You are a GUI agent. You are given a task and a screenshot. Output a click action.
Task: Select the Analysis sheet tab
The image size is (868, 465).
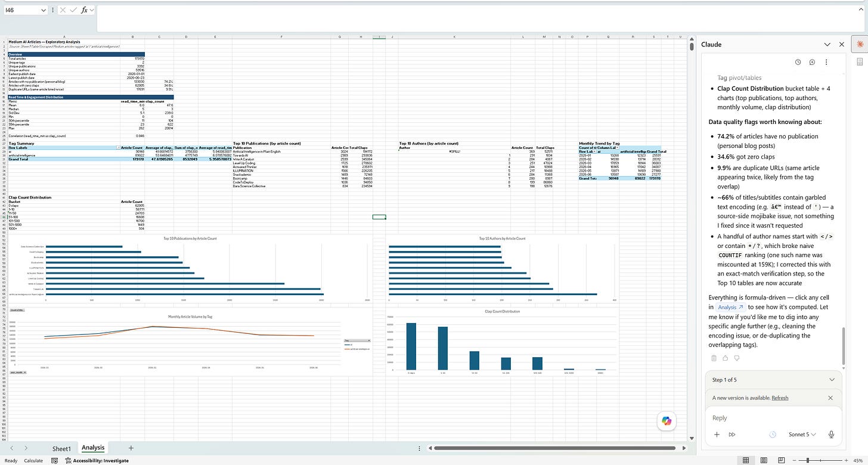pos(93,448)
